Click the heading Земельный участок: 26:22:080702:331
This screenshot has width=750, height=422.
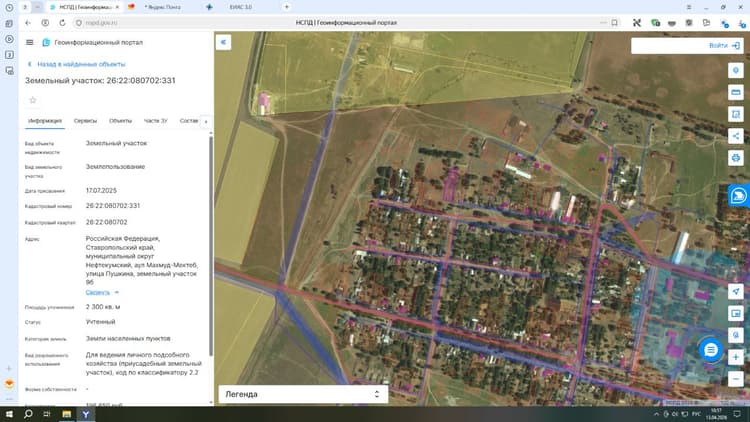pos(100,80)
